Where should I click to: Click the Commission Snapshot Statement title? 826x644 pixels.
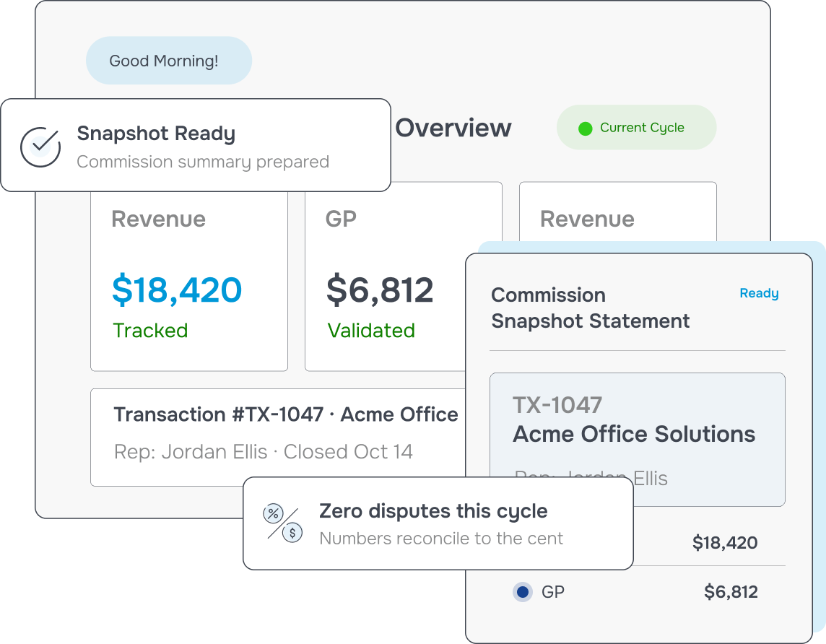pyautogui.click(x=590, y=308)
